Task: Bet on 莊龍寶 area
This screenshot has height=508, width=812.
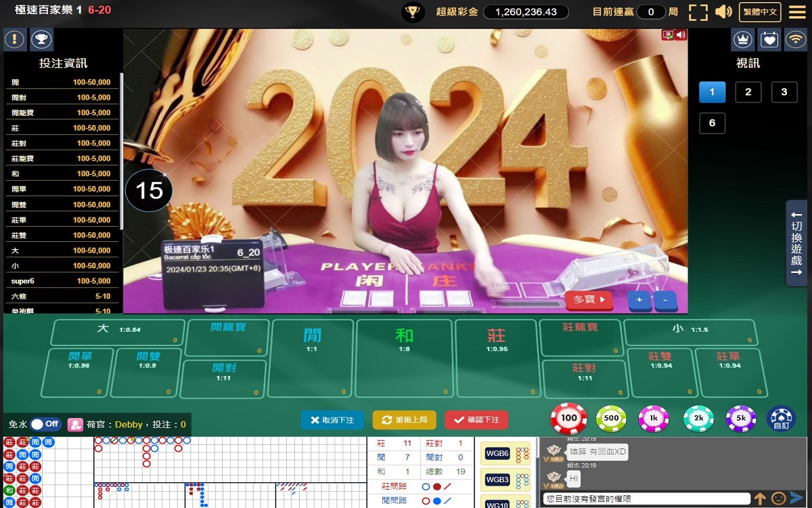Action: click(581, 338)
